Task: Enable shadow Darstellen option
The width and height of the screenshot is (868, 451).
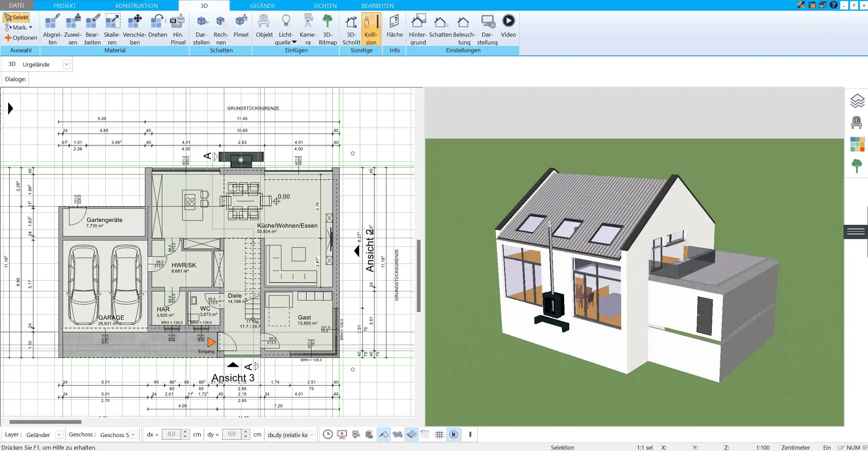Action: 201,29
